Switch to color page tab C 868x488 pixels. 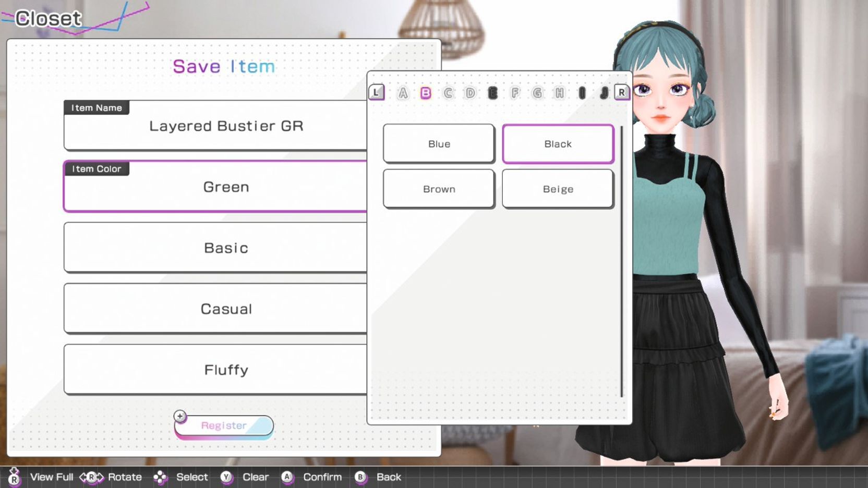click(448, 93)
